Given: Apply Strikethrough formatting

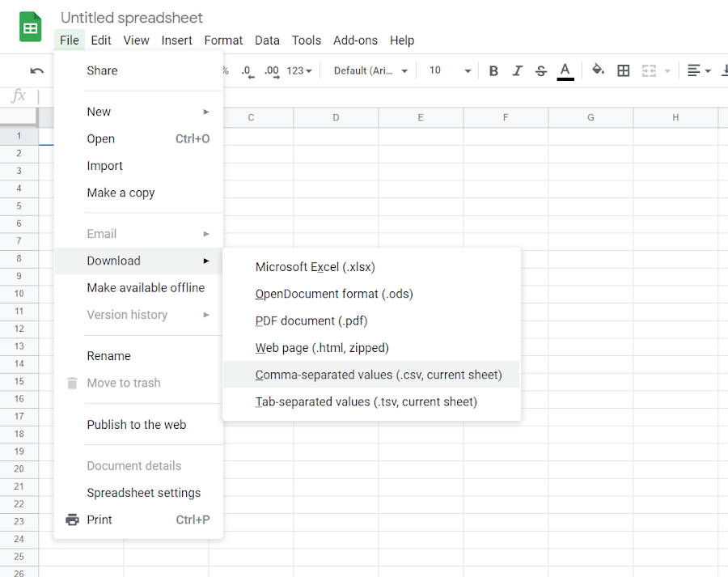Looking at the screenshot, I should coord(540,70).
